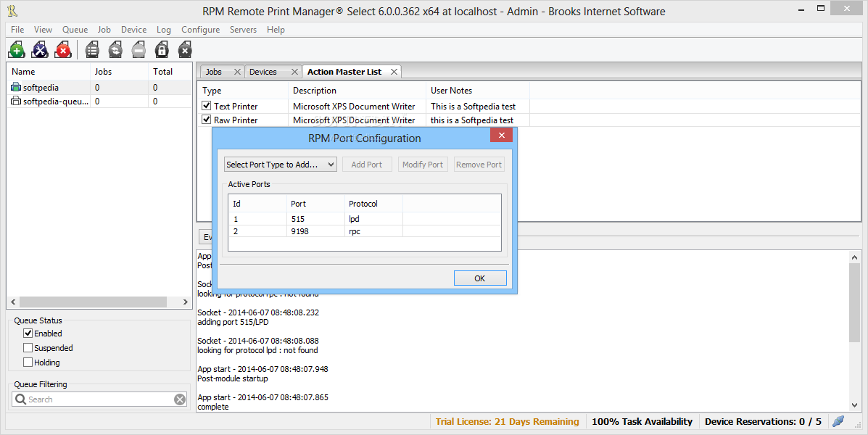
Task: Open the Queue menu
Action: (x=75, y=29)
